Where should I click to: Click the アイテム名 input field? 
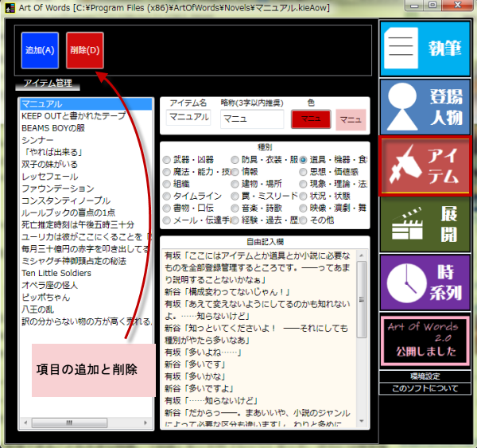pyautogui.click(x=189, y=119)
